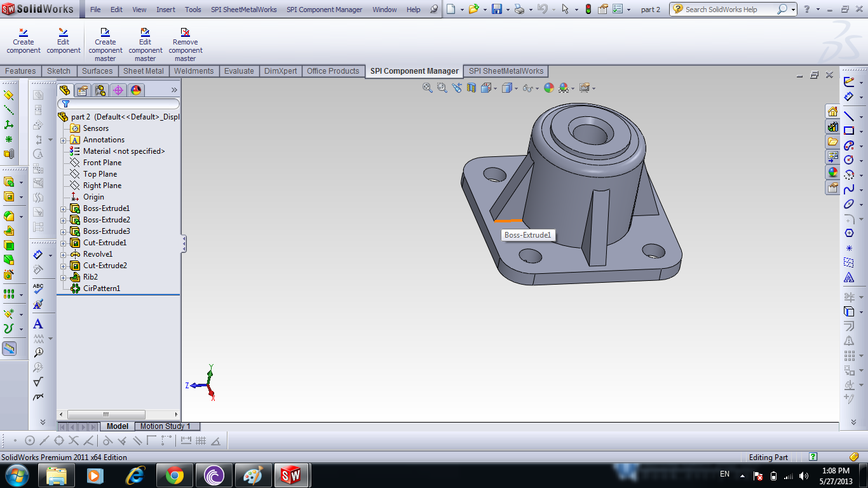Viewport: 868px width, 488px height.
Task: Expand FeatureManager panel with double chevron
Action: (174, 90)
